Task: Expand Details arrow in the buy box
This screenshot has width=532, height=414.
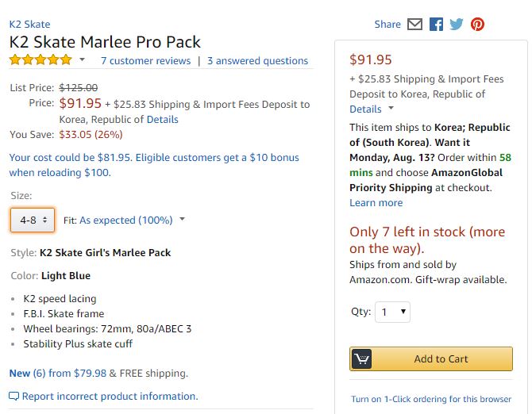Action: pos(391,108)
